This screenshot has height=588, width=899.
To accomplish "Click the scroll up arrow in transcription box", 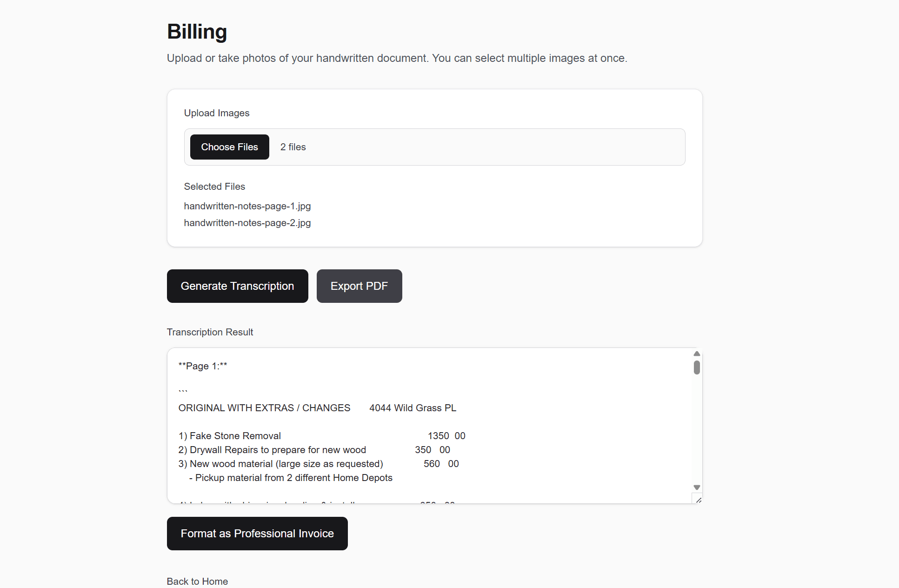I will click(697, 354).
